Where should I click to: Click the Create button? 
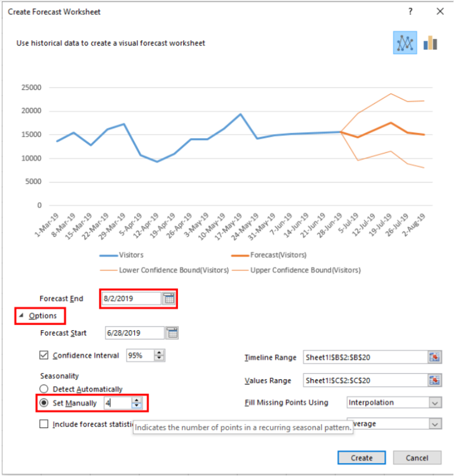361,458
